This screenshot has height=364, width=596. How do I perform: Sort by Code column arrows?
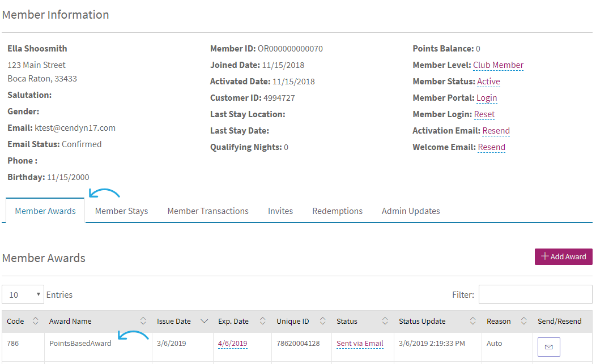pyautogui.click(x=35, y=321)
